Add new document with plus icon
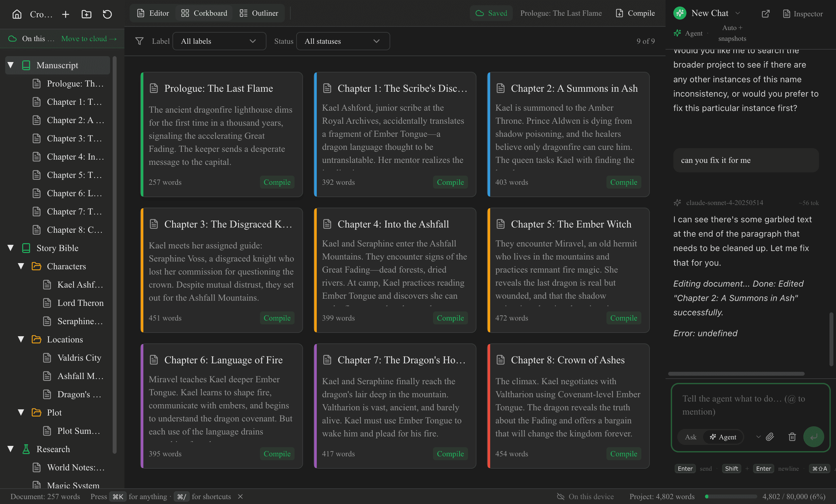This screenshot has width=836, height=504. tap(66, 14)
